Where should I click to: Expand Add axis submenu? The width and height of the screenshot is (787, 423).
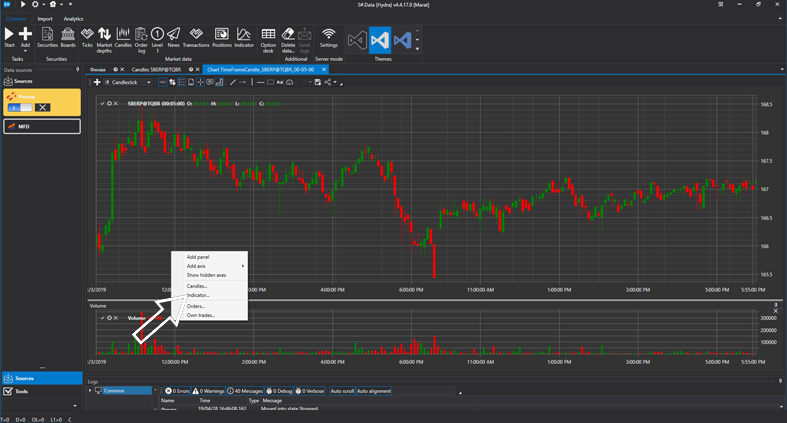pos(209,266)
